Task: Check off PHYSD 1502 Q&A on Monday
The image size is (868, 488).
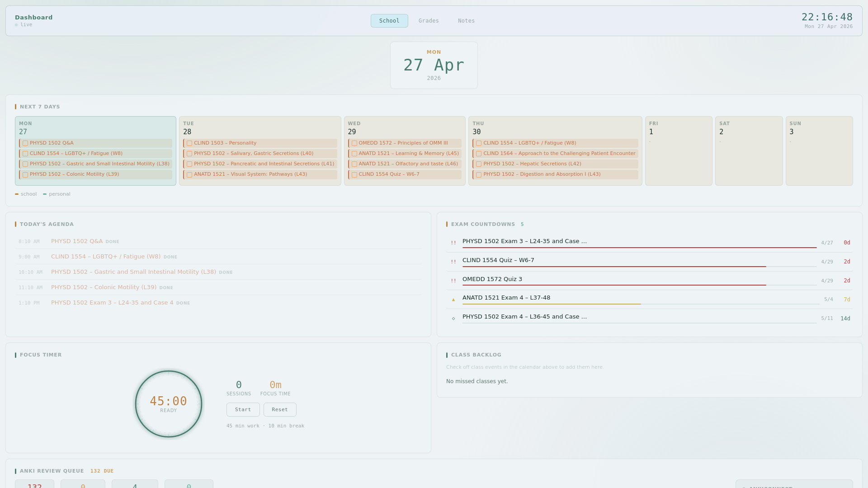Action: (x=25, y=143)
